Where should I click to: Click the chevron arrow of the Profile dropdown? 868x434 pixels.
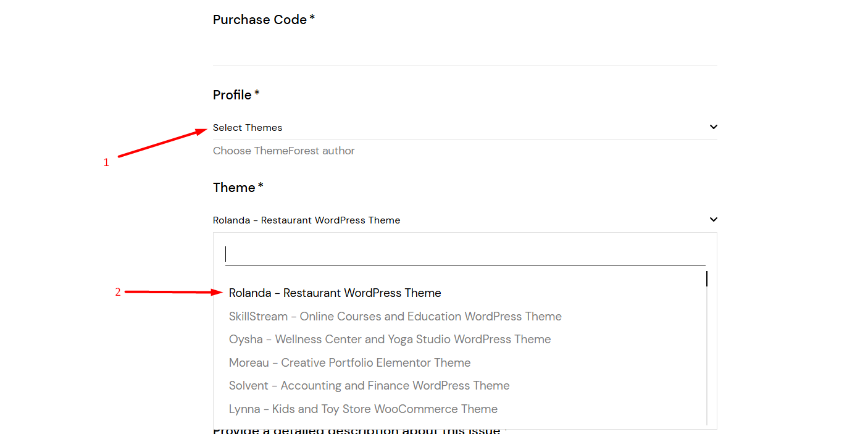tap(713, 127)
